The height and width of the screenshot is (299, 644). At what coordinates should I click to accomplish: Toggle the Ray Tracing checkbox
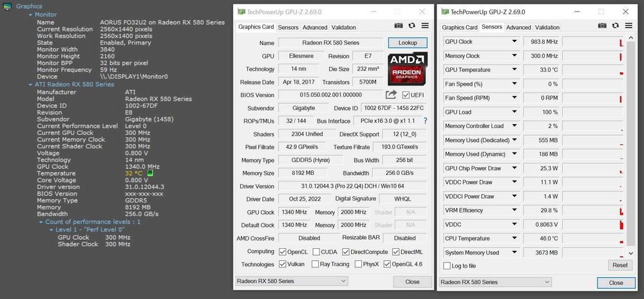[x=315, y=264]
